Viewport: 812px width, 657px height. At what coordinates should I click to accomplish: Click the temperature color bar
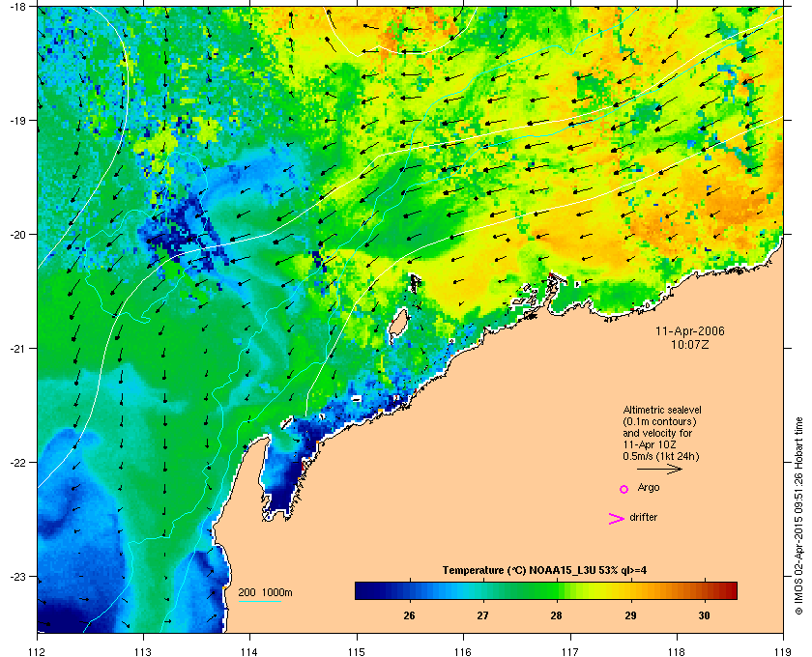tap(546, 590)
